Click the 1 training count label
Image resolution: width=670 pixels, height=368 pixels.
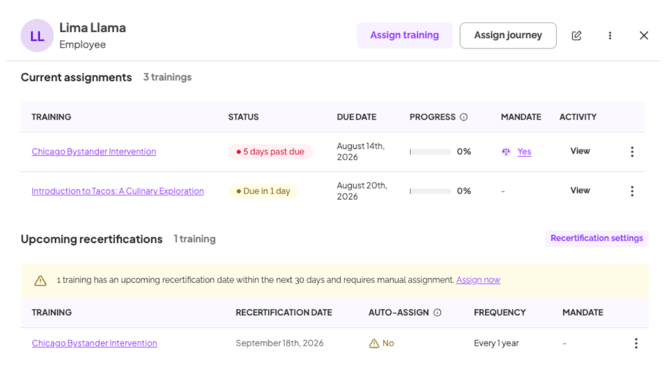(194, 239)
